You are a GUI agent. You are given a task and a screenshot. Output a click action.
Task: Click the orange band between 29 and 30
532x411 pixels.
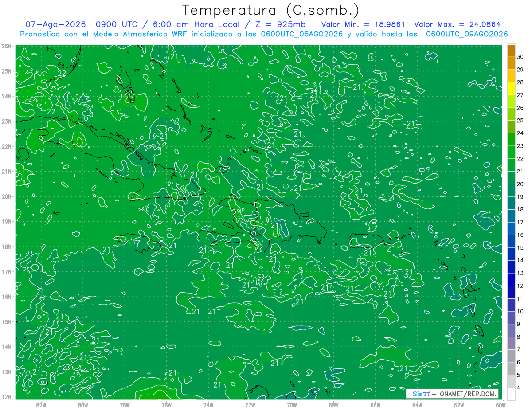511,63
